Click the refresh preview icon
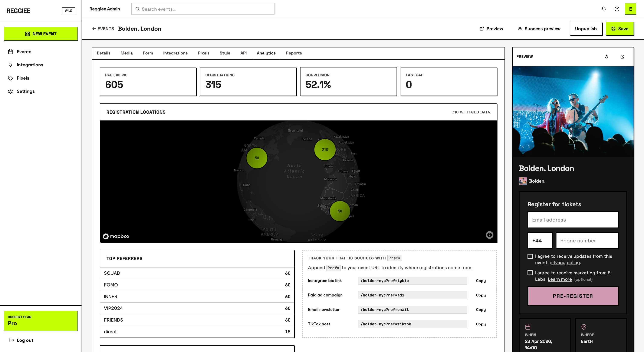 pyautogui.click(x=606, y=57)
